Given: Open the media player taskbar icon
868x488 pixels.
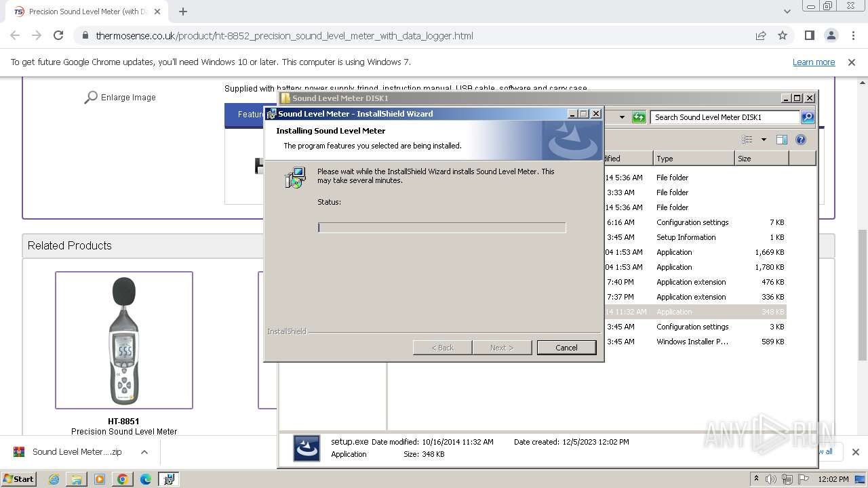Looking at the screenshot, I should pyautogui.click(x=100, y=479).
